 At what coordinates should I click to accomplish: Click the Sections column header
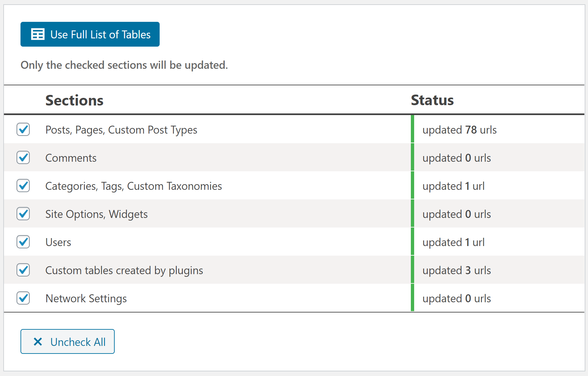[x=74, y=100]
